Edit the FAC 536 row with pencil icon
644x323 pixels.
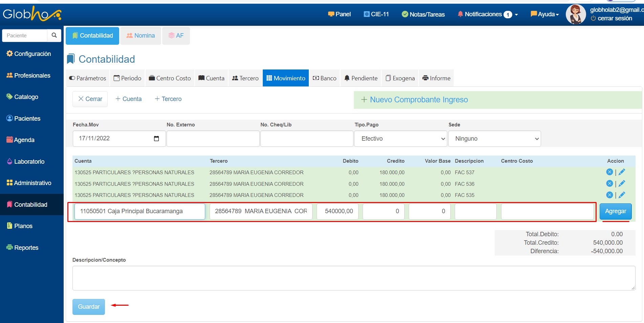(622, 184)
